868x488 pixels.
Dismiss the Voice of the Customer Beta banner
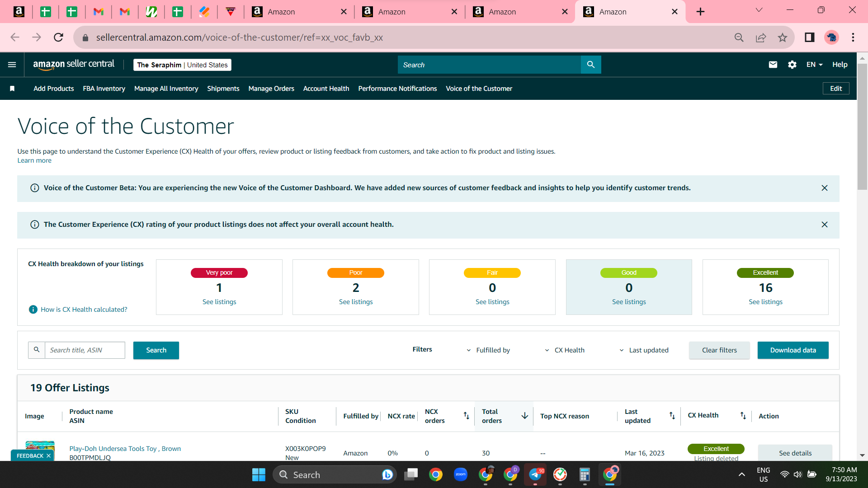tap(825, 188)
